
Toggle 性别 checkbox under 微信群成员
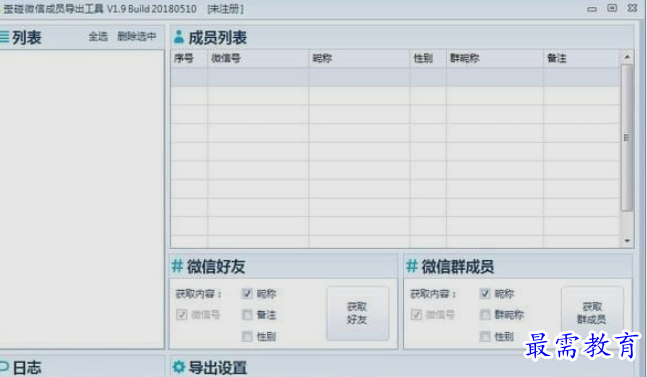[485, 337]
